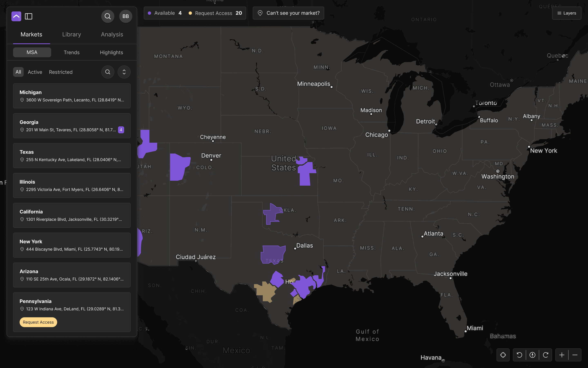This screenshot has width=588, height=368.
Task: Switch to the Library tab
Action: [72, 35]
